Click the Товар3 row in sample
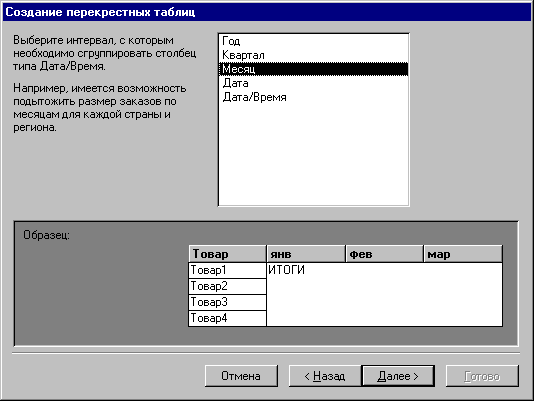This screenshot has height=401, width=534. (227, 302)
